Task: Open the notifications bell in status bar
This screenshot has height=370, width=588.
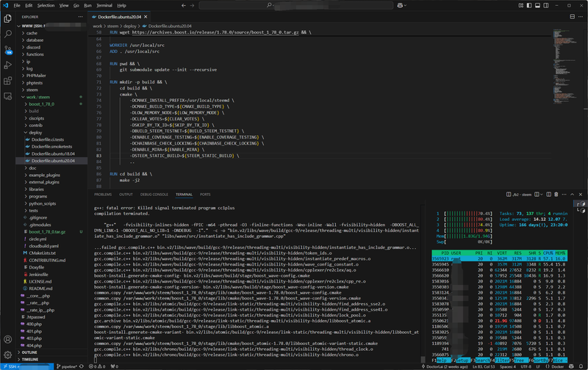Action: tap(581, 366)
